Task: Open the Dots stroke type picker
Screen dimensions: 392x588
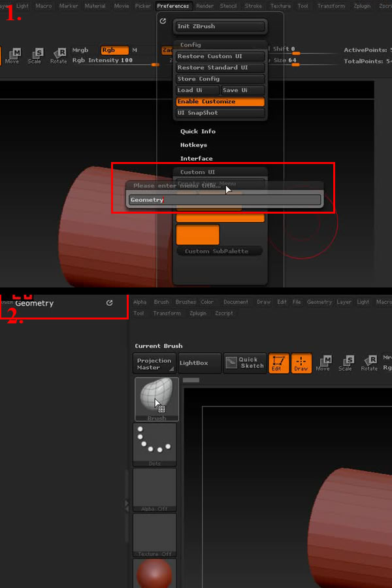Action: [155, 444]
